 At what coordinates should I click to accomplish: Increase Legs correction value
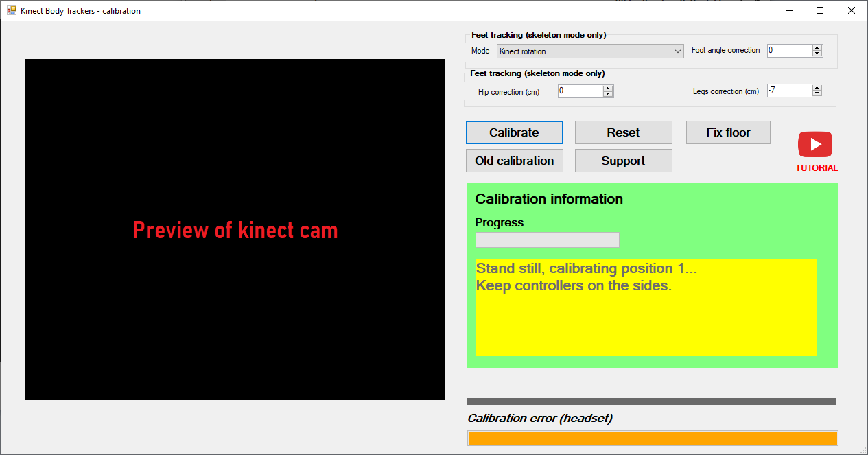click(x=817, y=87)
